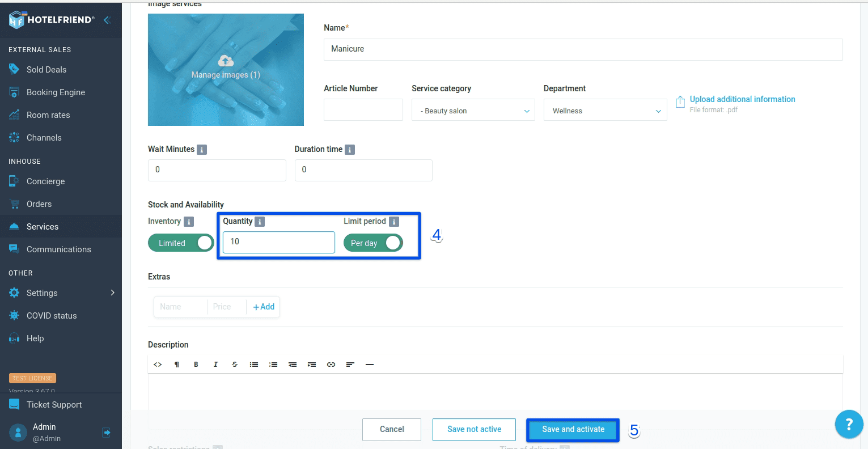This screenshot has height=449, width=868.
Task: Toggle HTML code view in editor
Action: tap(158, 365)
